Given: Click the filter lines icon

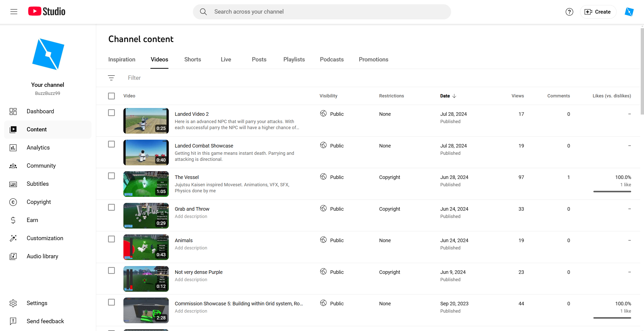Looking at the screenshot, I should click(111, 78).
